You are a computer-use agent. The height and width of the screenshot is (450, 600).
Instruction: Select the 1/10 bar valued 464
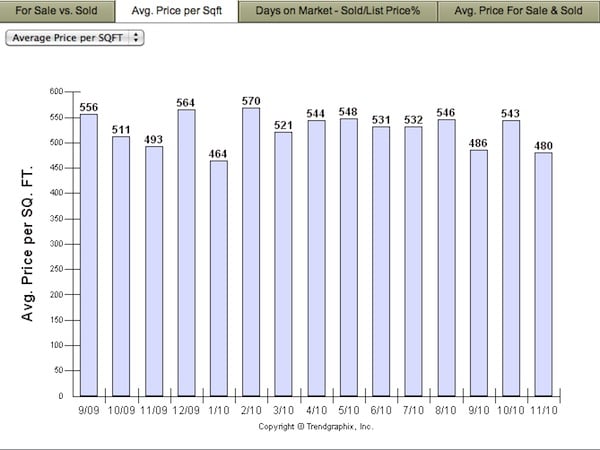pos(219,278)
